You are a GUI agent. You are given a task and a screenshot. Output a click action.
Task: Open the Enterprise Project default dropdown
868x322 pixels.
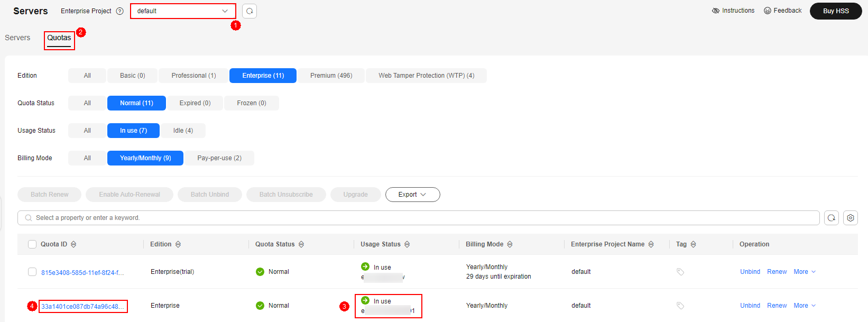click(183, 11)
